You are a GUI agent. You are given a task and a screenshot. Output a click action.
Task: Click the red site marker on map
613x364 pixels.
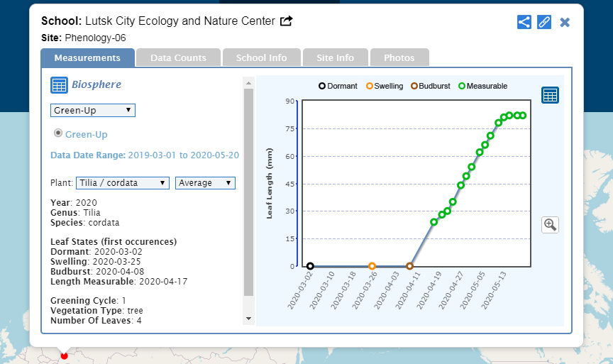(x=64, y=355)
